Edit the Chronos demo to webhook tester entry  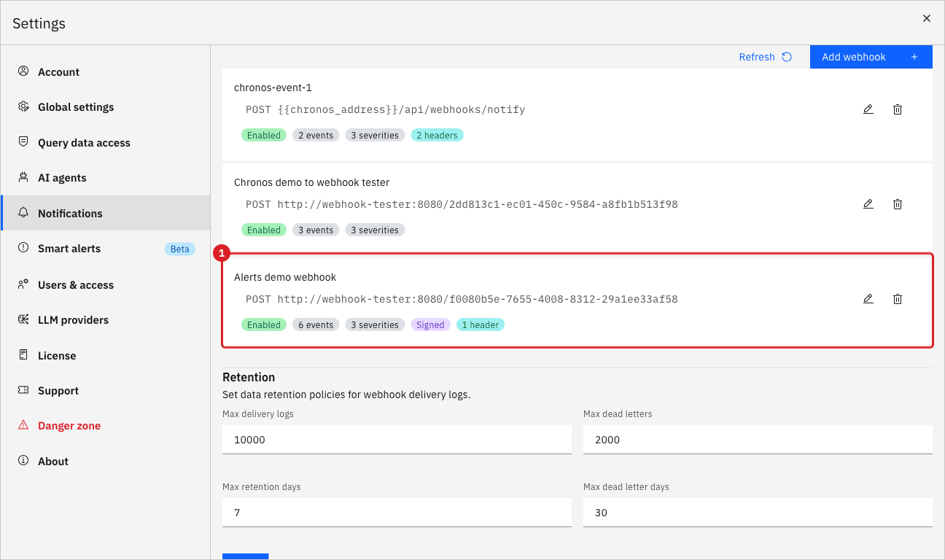tap(868, 204)
